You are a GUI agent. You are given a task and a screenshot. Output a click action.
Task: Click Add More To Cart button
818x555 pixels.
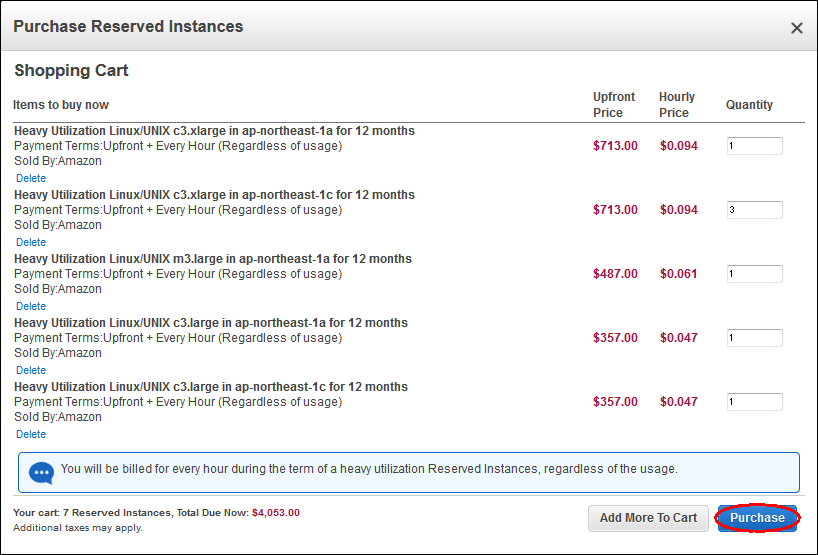(x=648, y=518)
